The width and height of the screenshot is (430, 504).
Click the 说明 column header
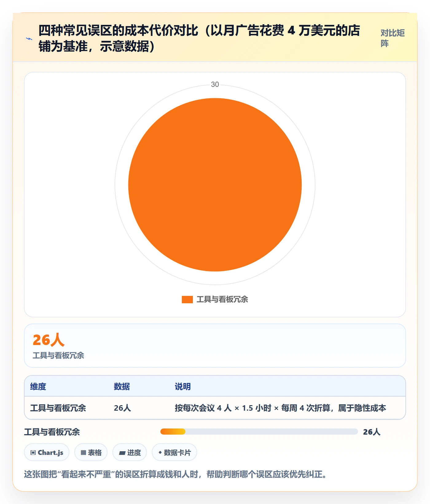[183, 386]
